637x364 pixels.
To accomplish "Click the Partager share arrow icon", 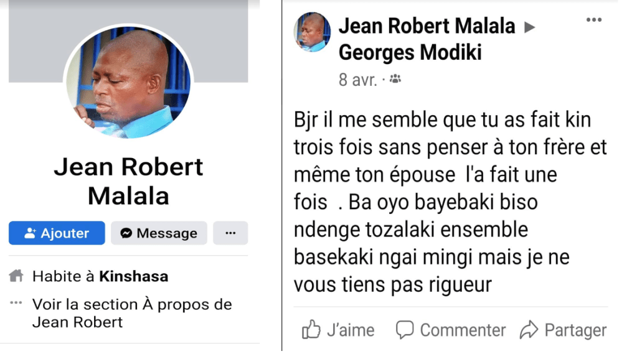I will click(x=529, y=329).
